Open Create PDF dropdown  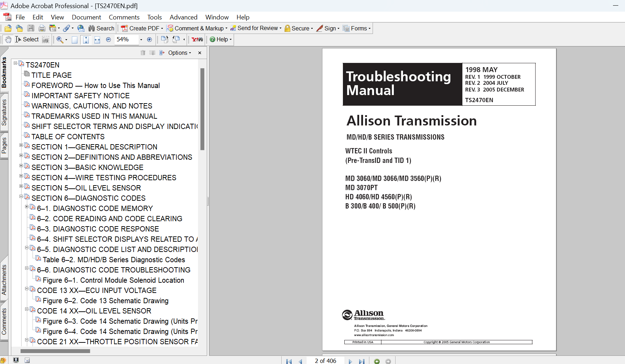(142, 28)
